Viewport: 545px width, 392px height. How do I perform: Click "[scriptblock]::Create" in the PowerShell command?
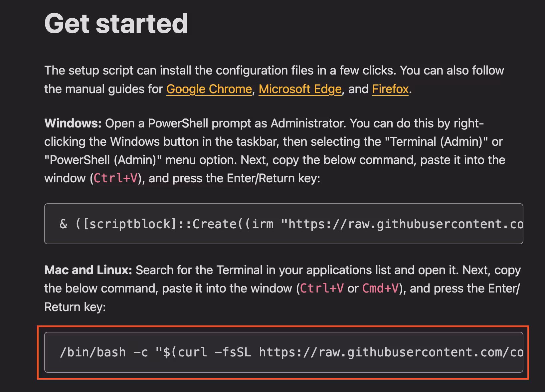point(160,224)
